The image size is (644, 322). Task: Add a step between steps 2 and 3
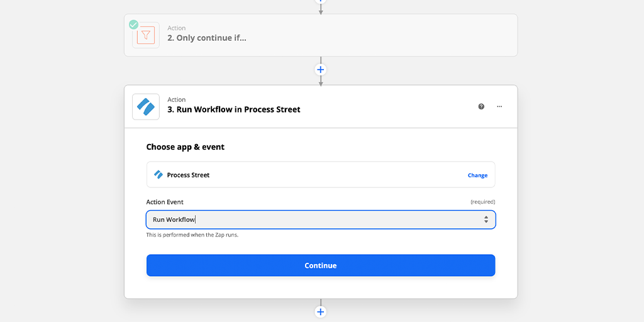[321, 69]
